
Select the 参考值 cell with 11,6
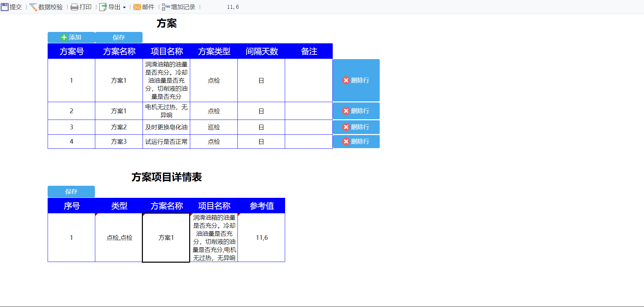[261, 237]
